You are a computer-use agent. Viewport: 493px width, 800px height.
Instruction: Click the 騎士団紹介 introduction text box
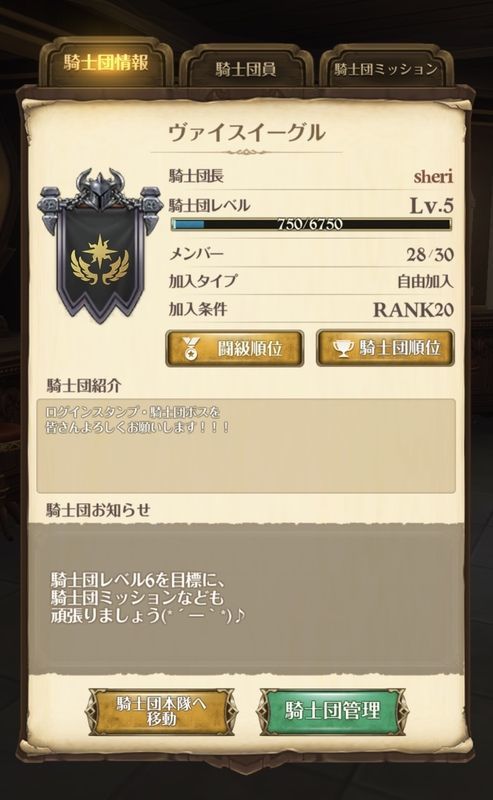coord(246,446)
